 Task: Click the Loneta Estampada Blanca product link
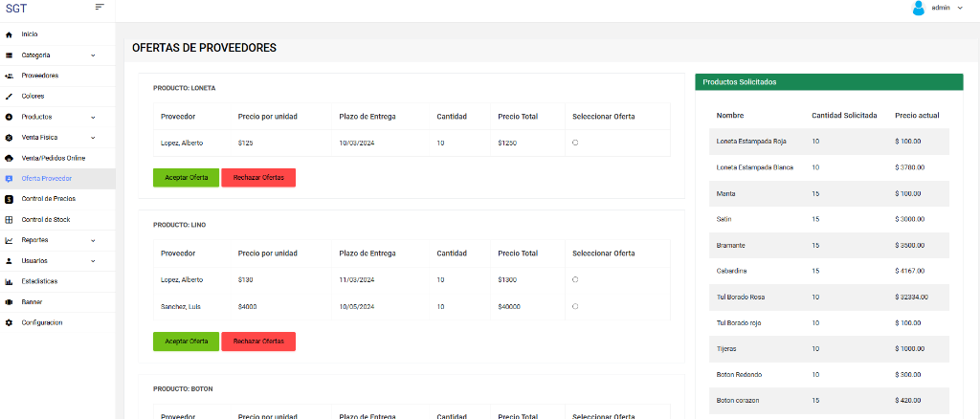754,167
